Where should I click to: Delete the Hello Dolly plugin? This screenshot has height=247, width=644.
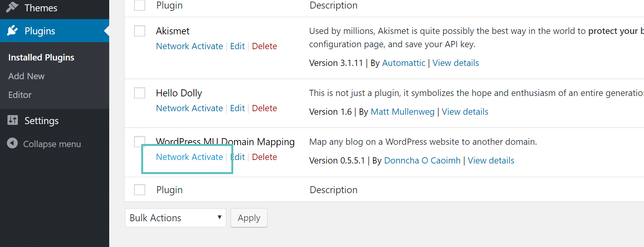pos(264,108)
